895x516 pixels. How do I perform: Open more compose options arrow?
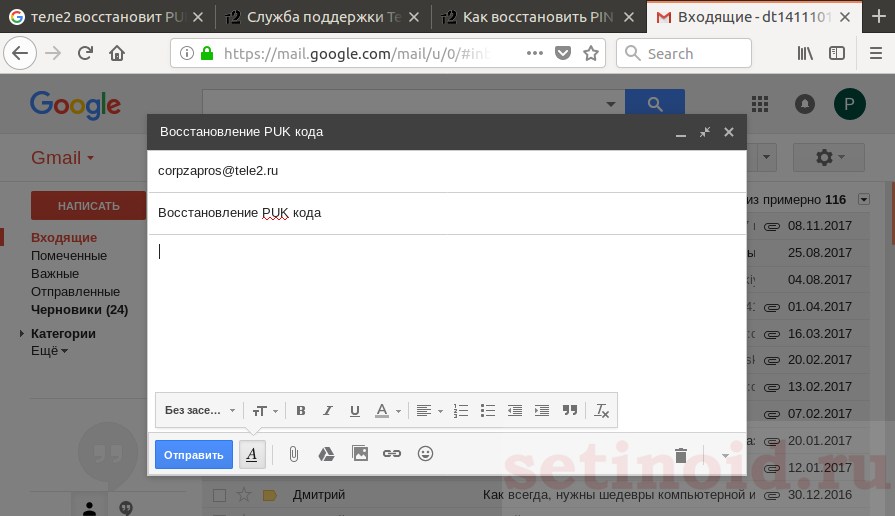tap(725, 455)
